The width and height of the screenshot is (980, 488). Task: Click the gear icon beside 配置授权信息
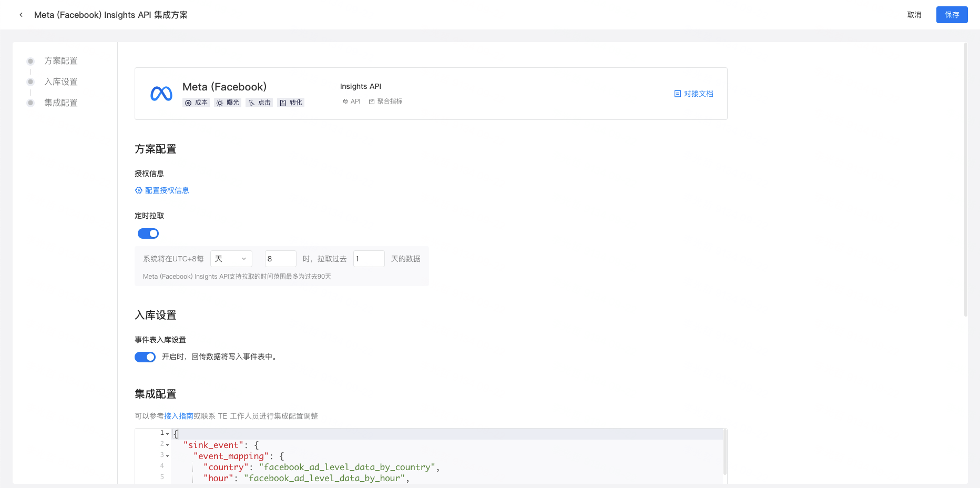(x=139, y=190)
